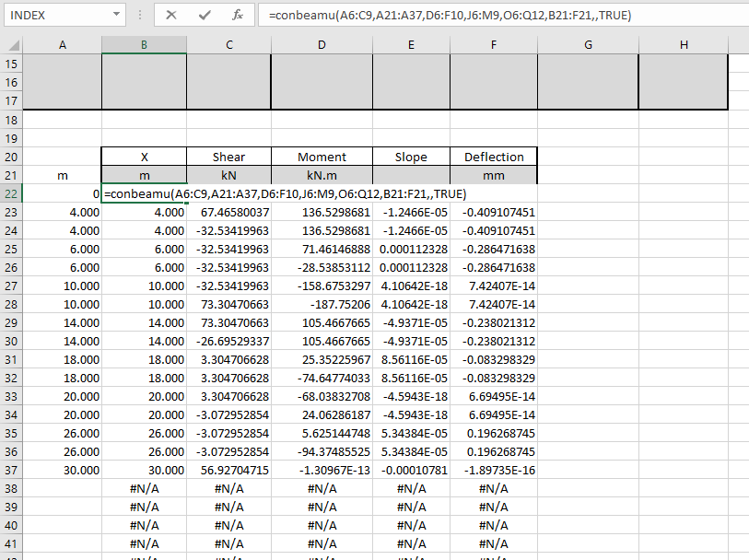
Task: Select the Moment column header cell
Action: click(321, 157)
